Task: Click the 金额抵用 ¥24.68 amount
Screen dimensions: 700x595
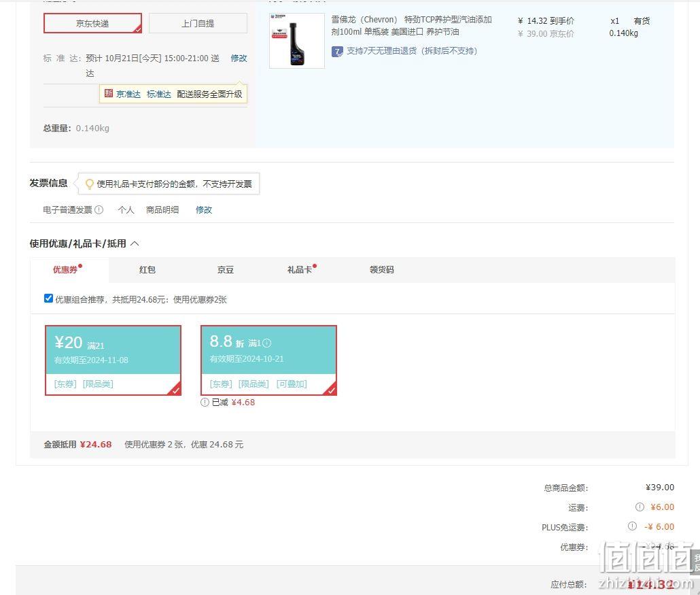Action: [x=96, y=445]
